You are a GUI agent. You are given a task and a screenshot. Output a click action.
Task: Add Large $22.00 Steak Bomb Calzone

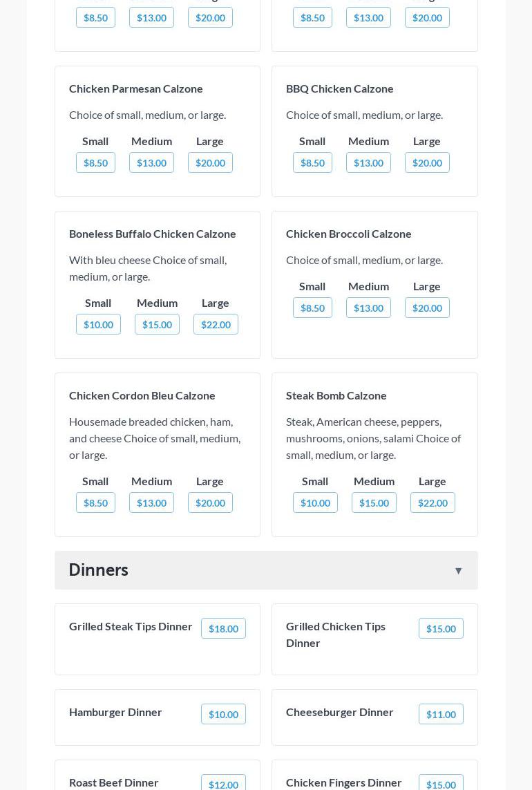(x=433, y=503)
